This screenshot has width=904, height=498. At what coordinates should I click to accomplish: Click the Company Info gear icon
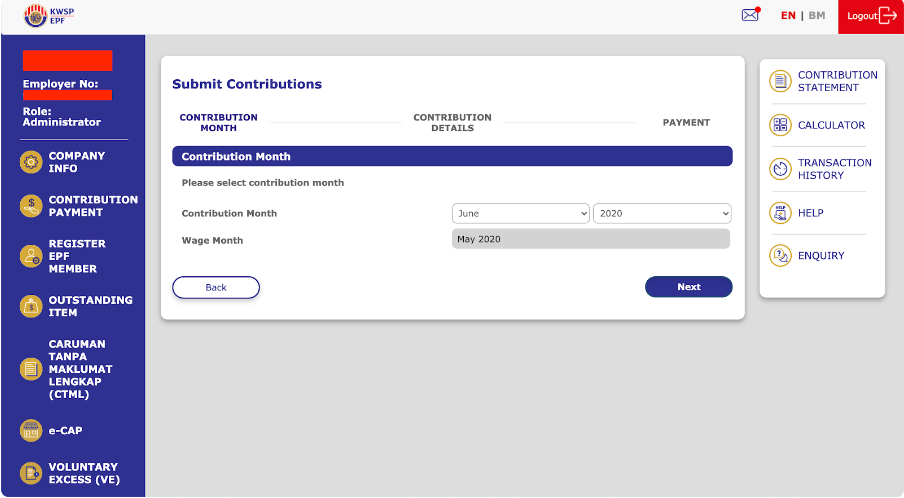31,162
